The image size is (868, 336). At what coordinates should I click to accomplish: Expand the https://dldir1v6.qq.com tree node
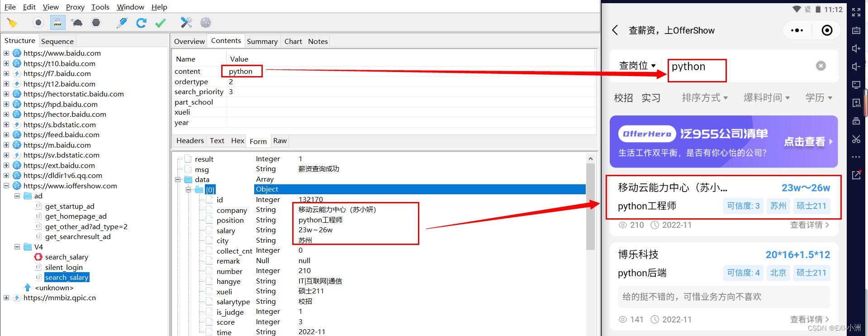[6, 175]
